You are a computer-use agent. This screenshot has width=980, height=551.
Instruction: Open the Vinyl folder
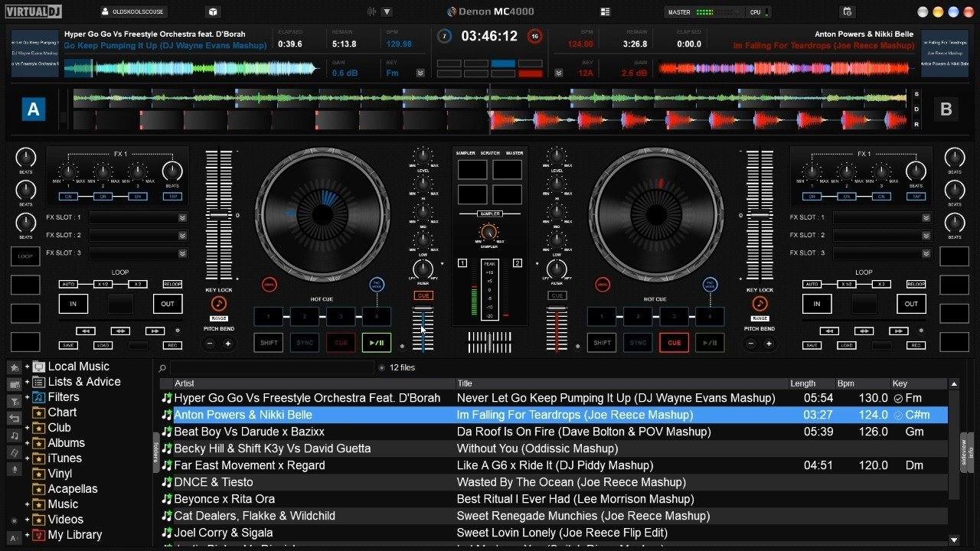(x=60, y=474)
